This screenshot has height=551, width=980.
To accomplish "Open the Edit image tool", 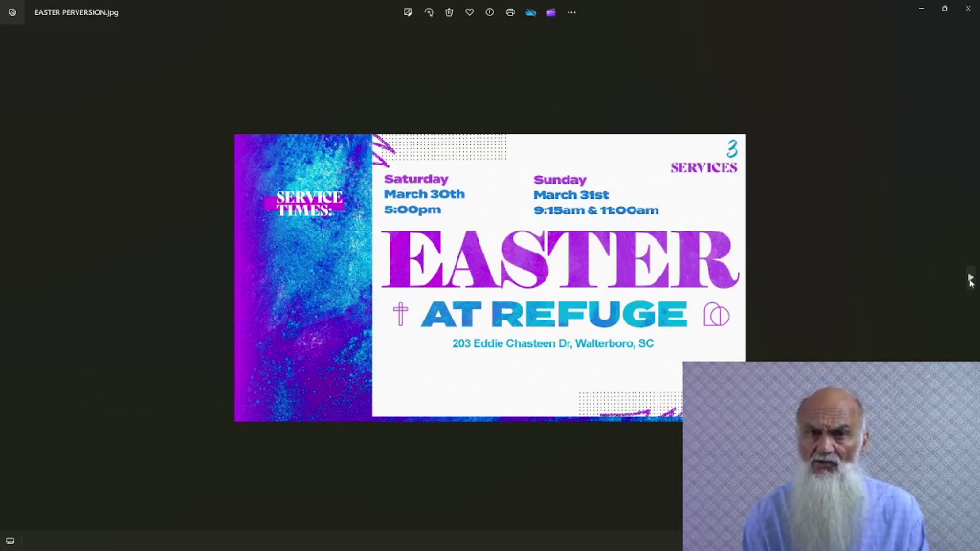I will tap(408, 12).
